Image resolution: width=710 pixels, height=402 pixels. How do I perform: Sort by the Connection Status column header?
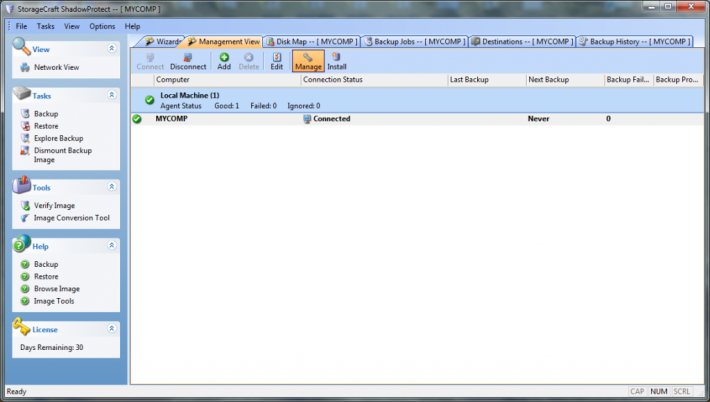[374, 80]
